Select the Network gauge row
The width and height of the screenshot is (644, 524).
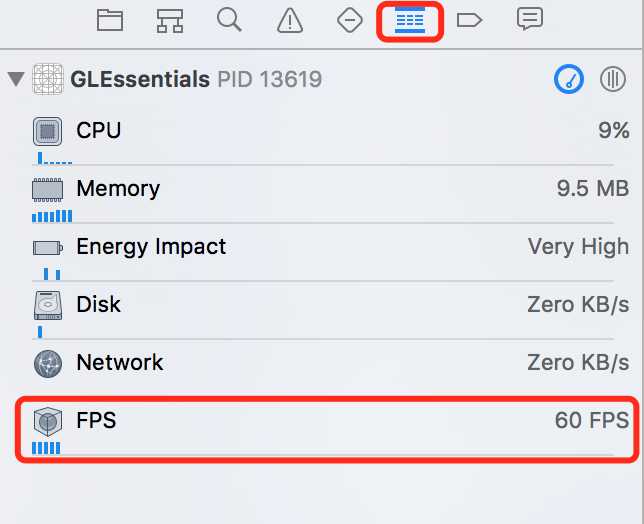pos(322,363)
